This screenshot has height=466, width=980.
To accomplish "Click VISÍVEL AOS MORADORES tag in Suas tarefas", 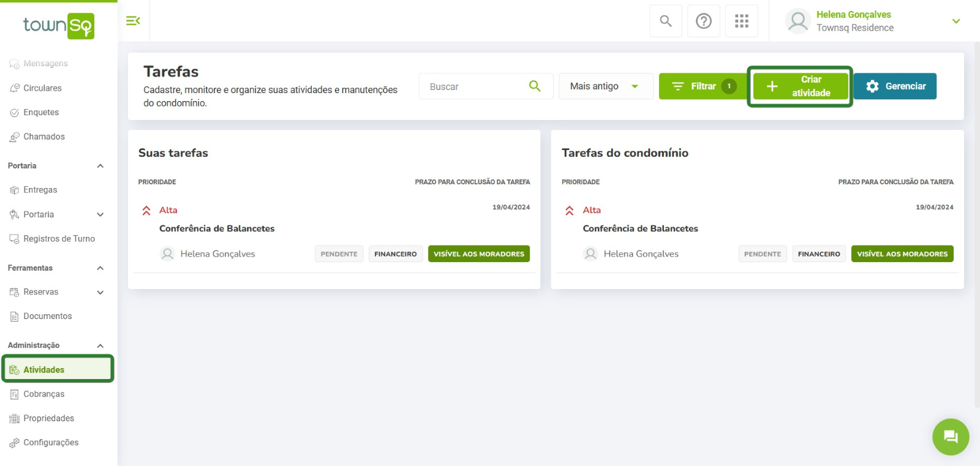I will [x=479, y=254].
